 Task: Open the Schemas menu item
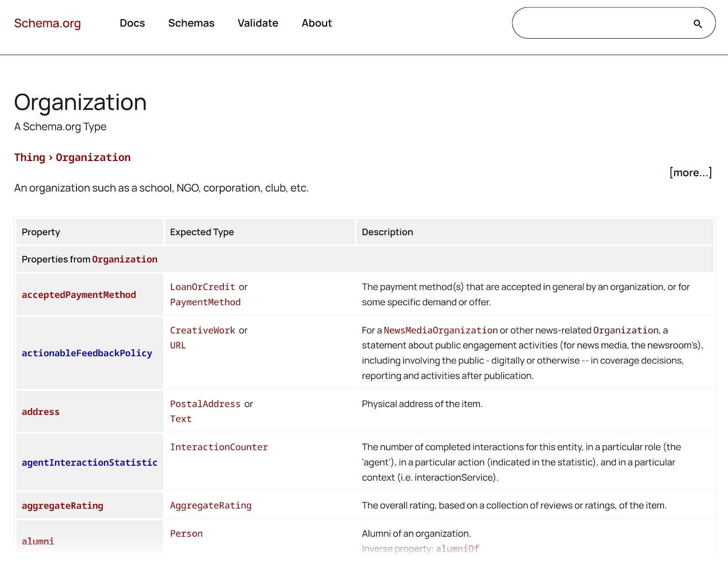[x=191, y=23]
